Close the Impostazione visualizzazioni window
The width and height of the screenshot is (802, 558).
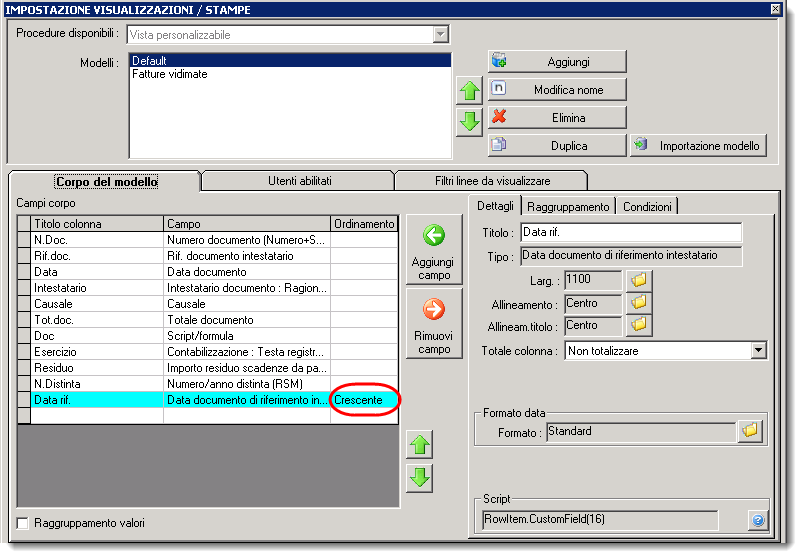[x=775, y=9]
